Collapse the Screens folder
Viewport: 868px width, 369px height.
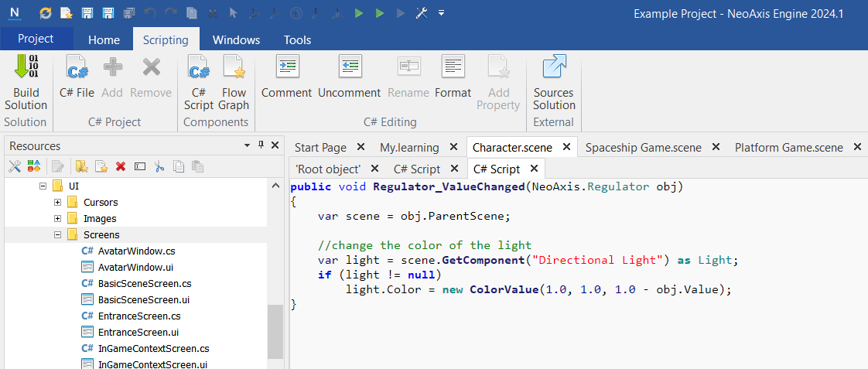(x=58, y=234)
